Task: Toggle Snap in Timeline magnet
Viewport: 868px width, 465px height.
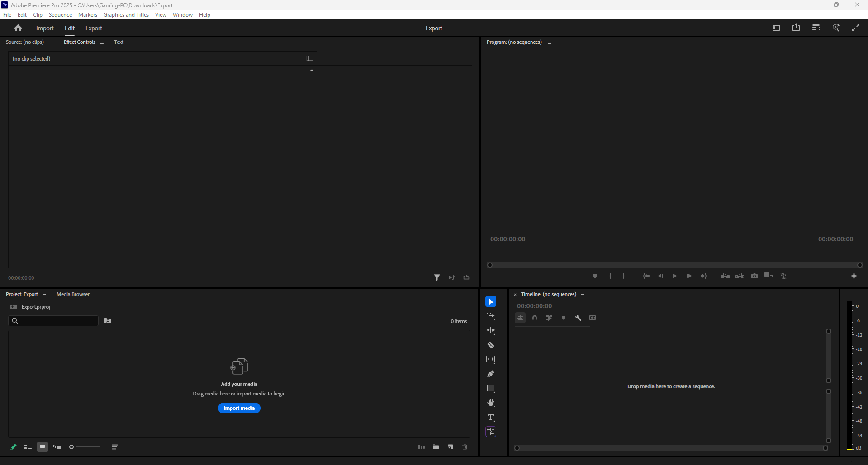Action: coord(535,318)
